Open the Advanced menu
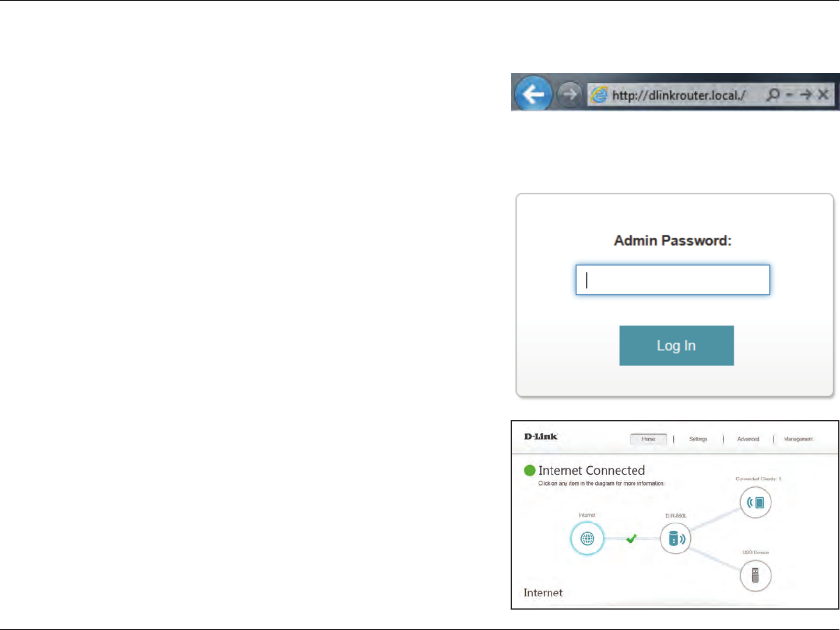 point(748,439)
